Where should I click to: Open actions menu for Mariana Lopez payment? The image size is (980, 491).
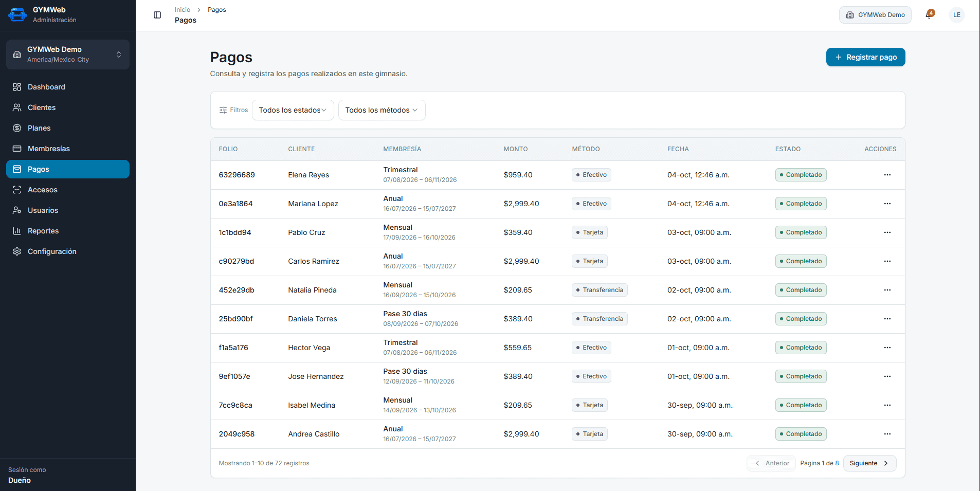point(887,204)
